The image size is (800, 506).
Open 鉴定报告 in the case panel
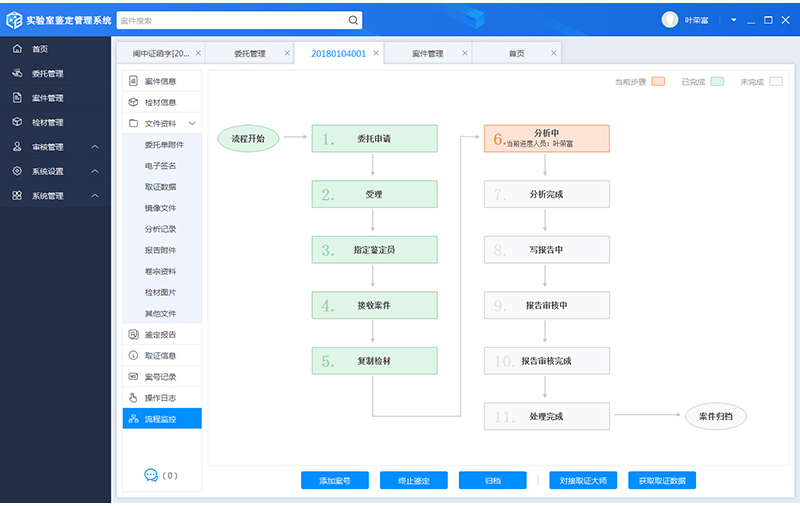[x=160, y=334]
